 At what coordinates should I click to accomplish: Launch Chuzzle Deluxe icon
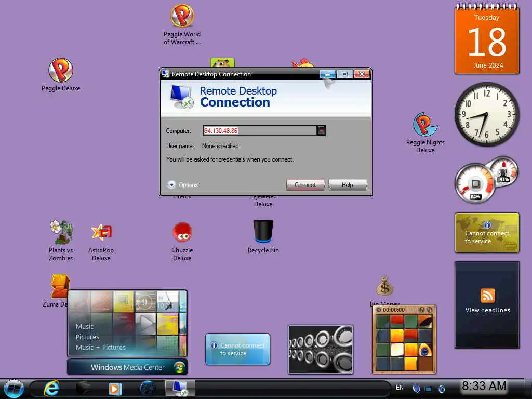(x=182, y=241)
